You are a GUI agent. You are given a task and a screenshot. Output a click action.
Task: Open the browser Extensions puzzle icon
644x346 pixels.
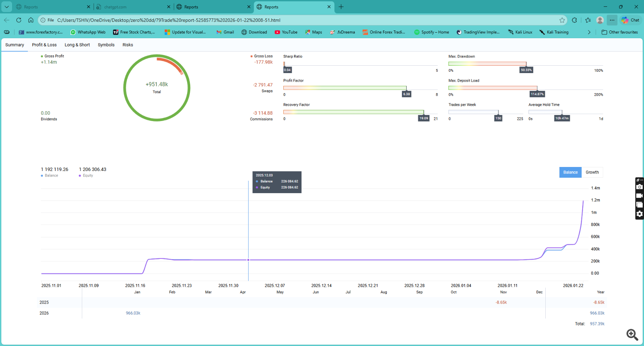click(575, 20)
